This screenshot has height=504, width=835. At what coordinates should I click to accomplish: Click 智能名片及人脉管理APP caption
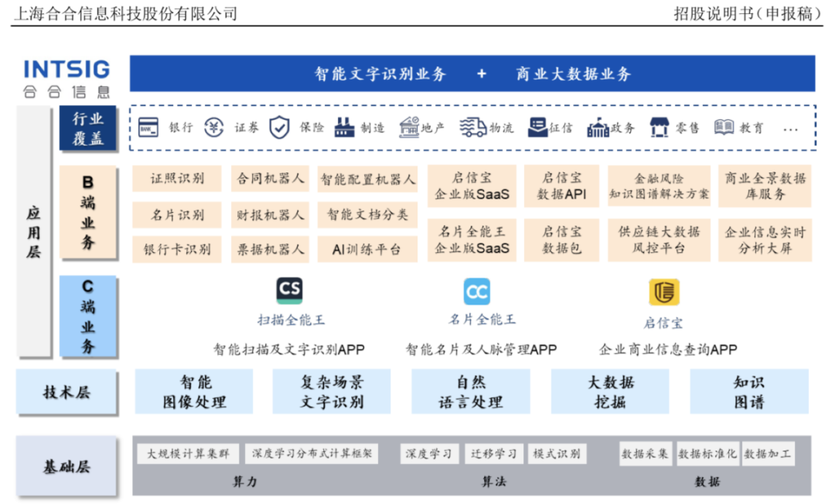coord(482,349)
